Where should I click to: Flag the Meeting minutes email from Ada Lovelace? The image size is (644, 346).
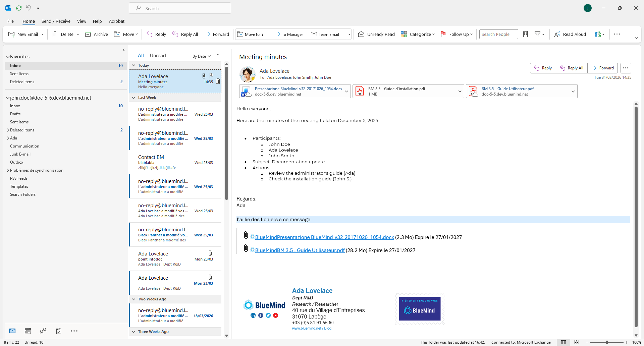(x=211, y=76)
